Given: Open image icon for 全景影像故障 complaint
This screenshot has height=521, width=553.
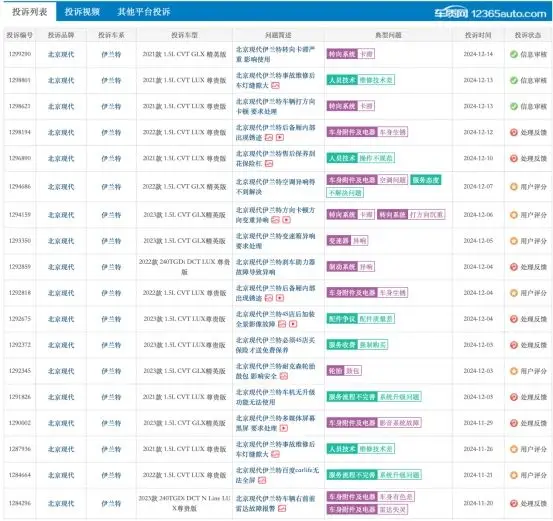Looking at the screenshot, I should [282, 324].
